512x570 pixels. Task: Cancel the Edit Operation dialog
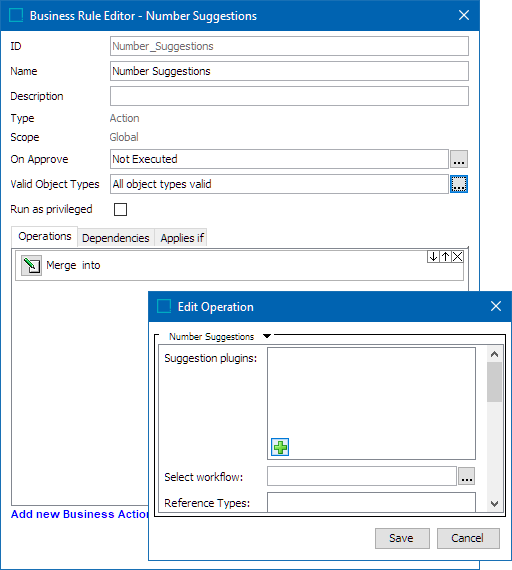pyautogui.click(x=468, y=538)
